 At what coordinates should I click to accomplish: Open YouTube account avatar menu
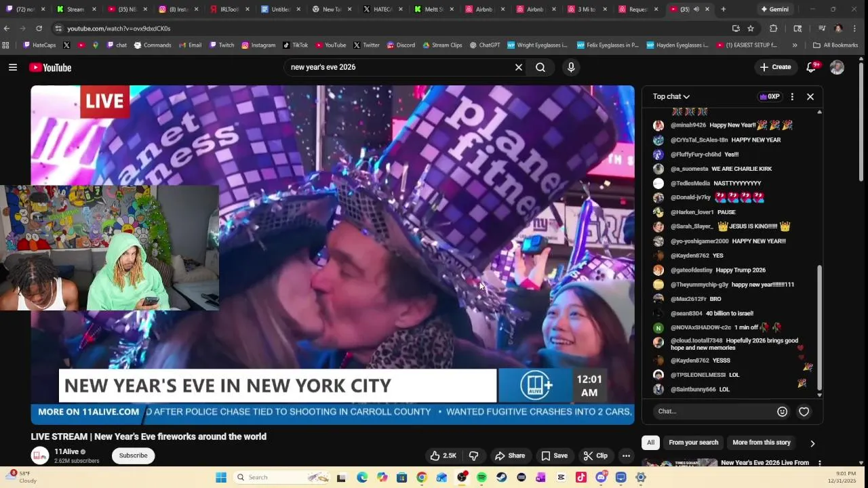[837, 67]
